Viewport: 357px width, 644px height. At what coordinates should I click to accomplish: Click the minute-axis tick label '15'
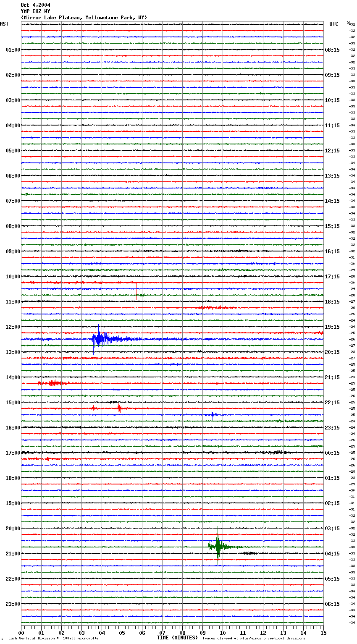click(323, 633)
